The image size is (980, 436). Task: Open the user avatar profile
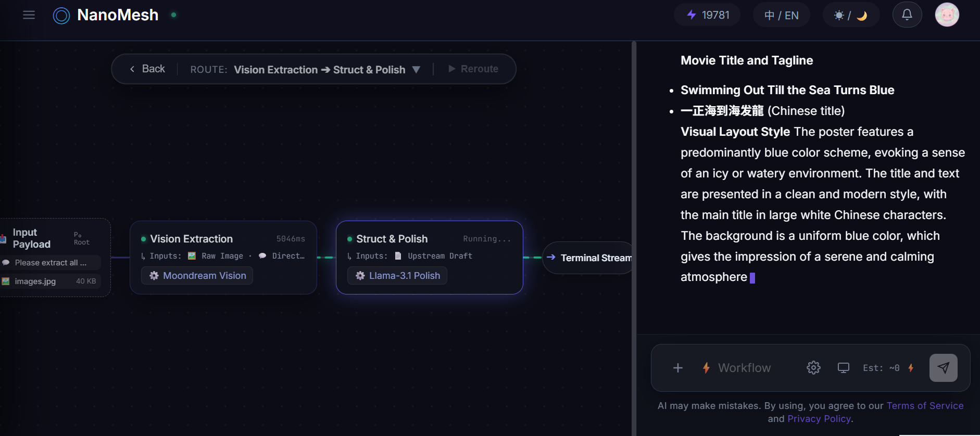(947, 15)
